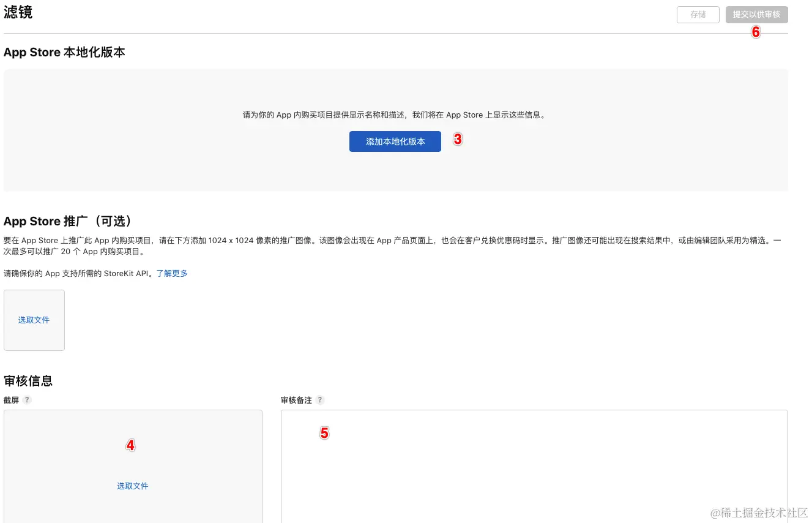Focus the 审核备注 text area
The height and width of the screenshot is (523, 812).
tap(534, 466)
